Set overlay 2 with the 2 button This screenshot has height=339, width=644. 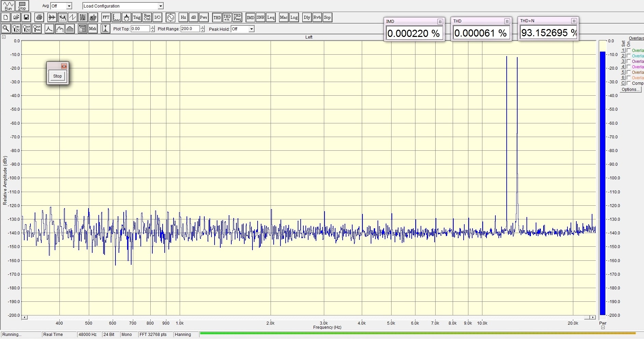tap(623, 56)
